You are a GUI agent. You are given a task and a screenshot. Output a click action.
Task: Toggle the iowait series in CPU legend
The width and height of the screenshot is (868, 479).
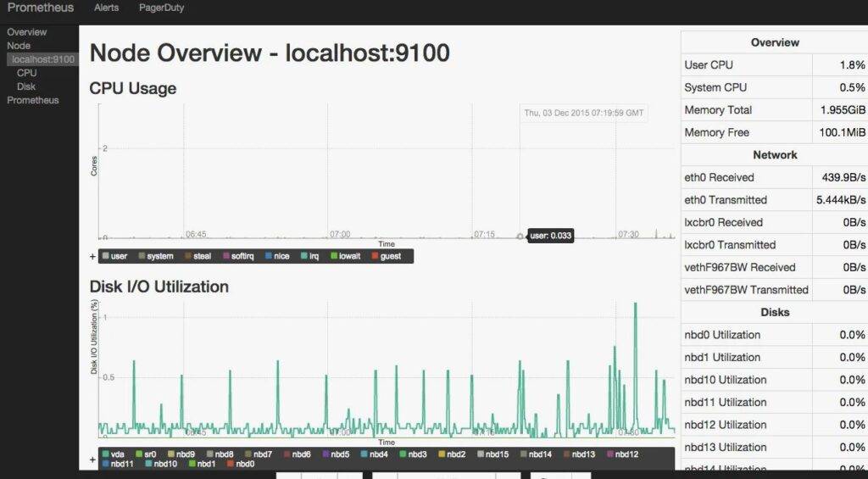point(346,256)
